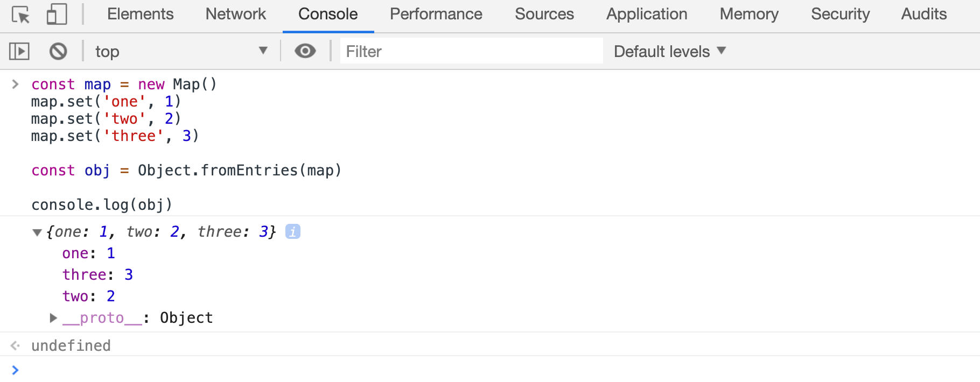The height and width of the screenshot is (382, 980).
Task: Clear console with the ban icon
Action: click(58, 52)
